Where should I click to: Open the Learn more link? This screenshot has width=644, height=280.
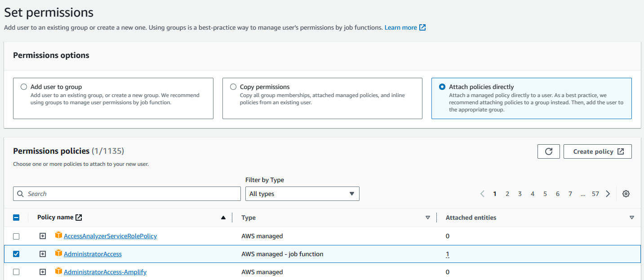[401, 27]
